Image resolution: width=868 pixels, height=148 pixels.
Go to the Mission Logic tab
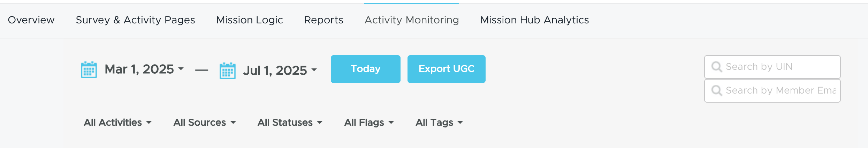tap(250, 20)
